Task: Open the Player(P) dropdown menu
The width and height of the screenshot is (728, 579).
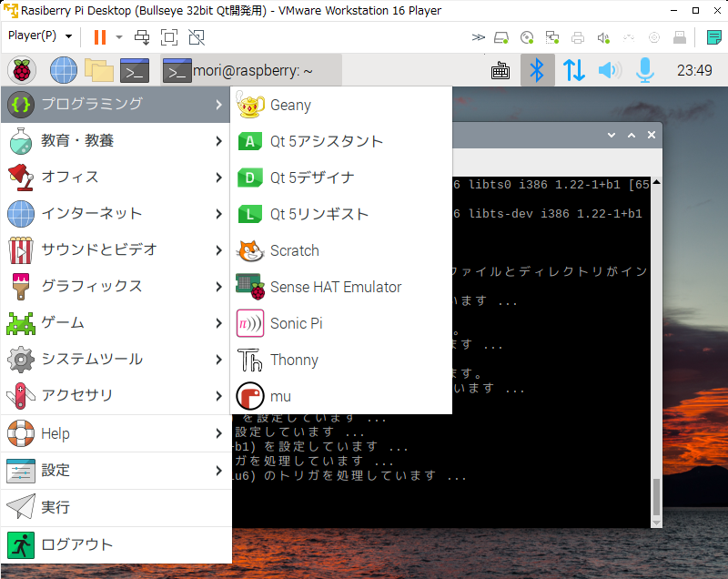Action: pyautogui.click(x=40, y=36)
